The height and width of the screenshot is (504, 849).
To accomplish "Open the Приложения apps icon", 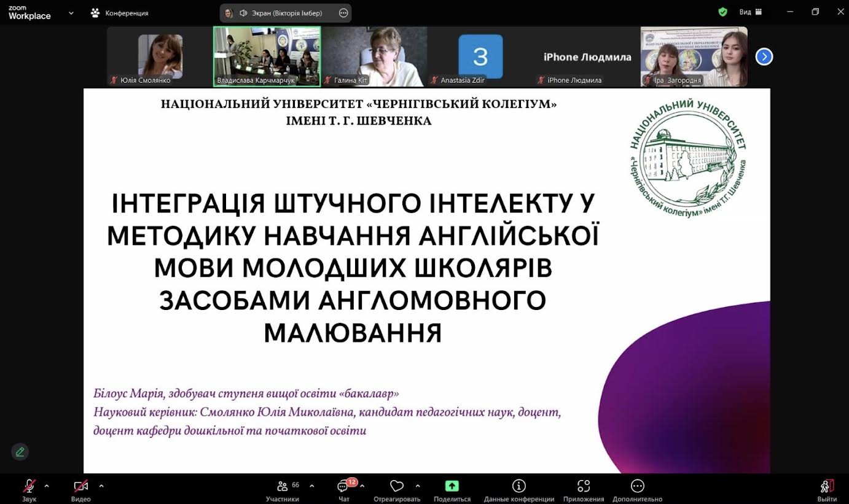I will (584, 489).
